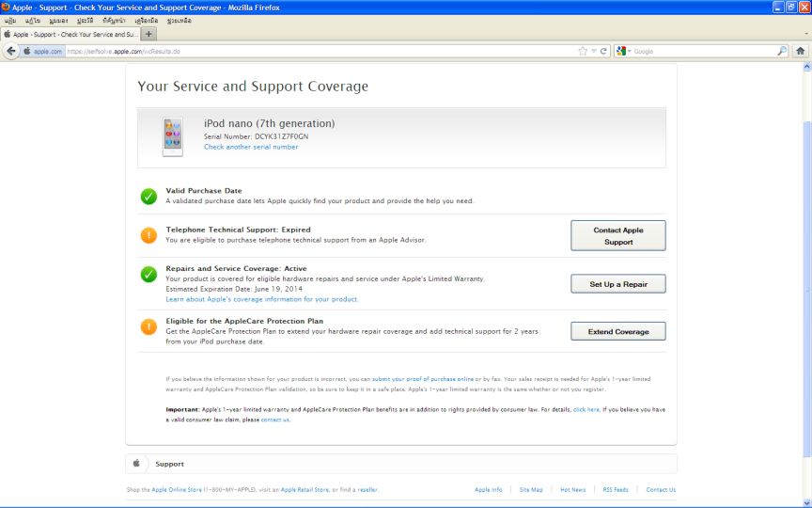Select the Apple Support browser tab
This screenshot has width=812, height=508.
[70, 34]
